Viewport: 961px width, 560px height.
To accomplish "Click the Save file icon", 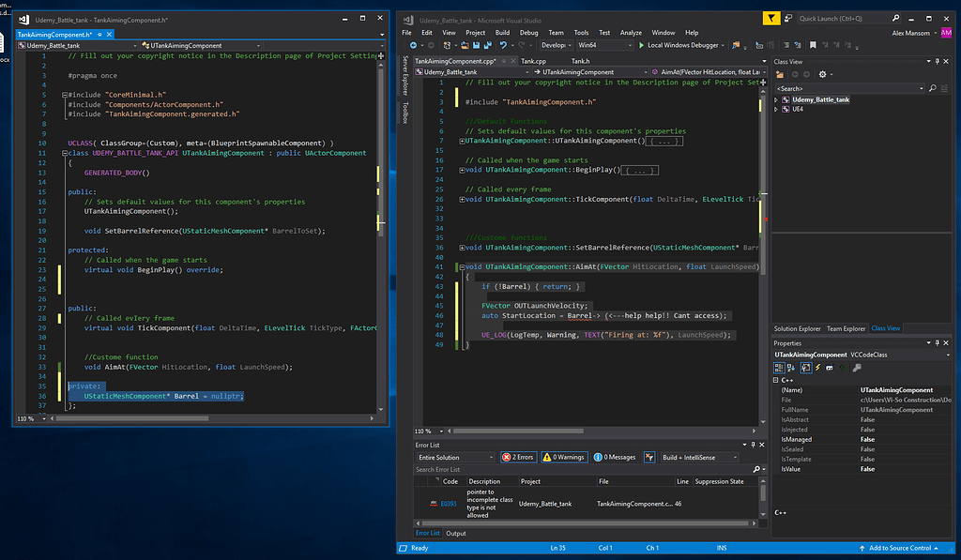I will point(475,45).
